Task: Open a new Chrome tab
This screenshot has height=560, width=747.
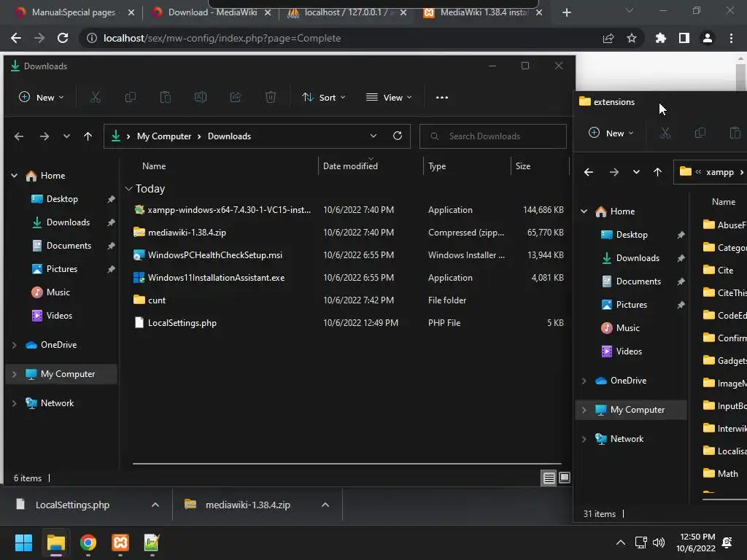Action: click(566, 12)
